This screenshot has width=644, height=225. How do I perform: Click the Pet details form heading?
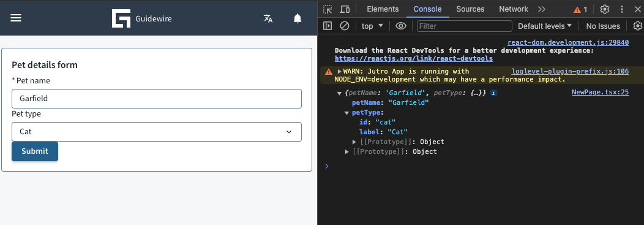(x=44, y=65)
